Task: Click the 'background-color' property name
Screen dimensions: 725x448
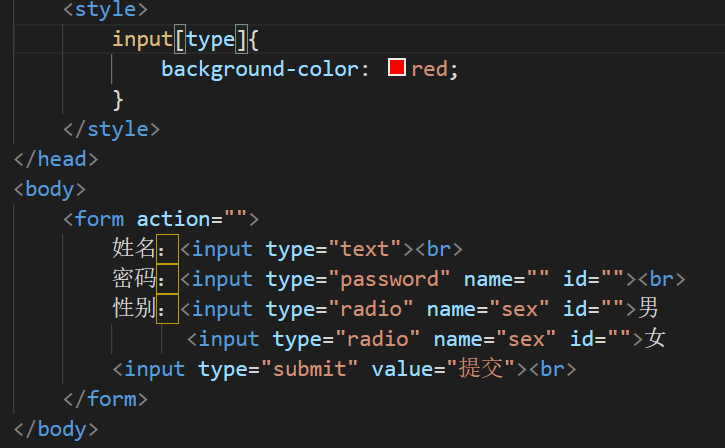Action: [x=259, y=69]
